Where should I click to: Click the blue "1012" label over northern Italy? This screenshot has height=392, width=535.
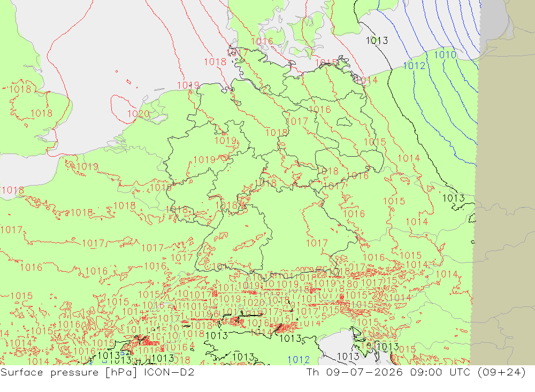[299, 359]
